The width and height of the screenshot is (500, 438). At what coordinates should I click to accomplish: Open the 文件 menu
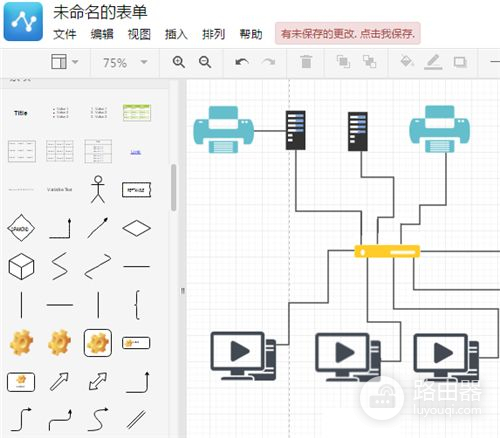[65, 34]
